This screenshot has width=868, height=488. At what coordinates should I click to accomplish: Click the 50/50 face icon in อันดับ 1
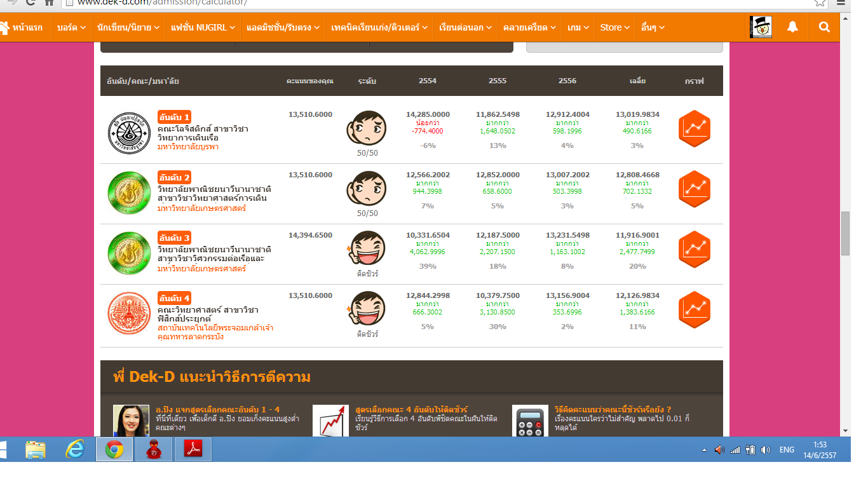[x=367, y=128]
